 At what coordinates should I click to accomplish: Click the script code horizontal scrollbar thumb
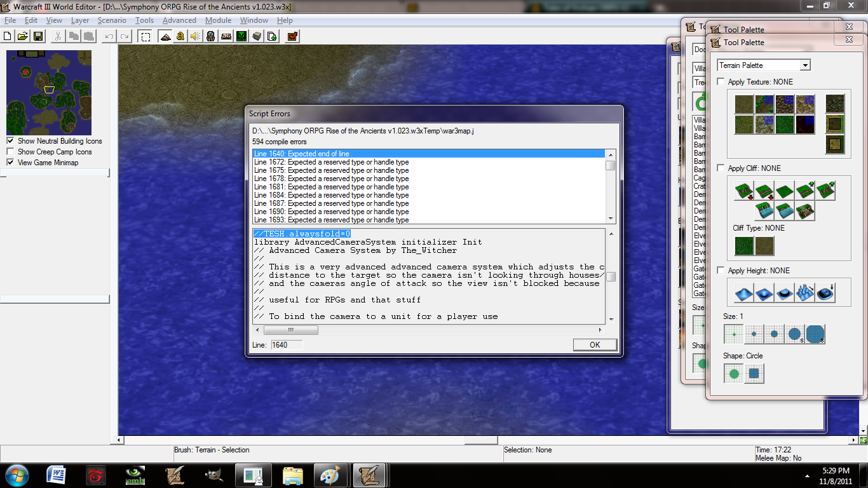[290, 330]
